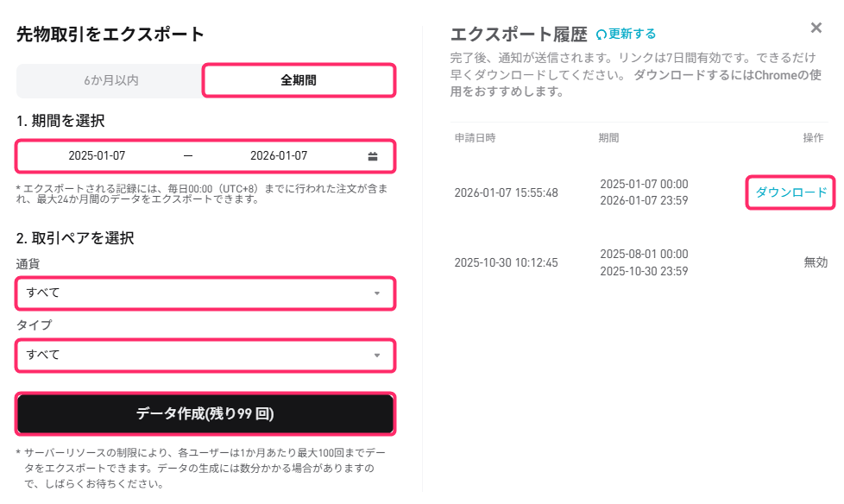The image size is (844, 504).
Task: Click the 期間 column header
Action: pos(608,138)
